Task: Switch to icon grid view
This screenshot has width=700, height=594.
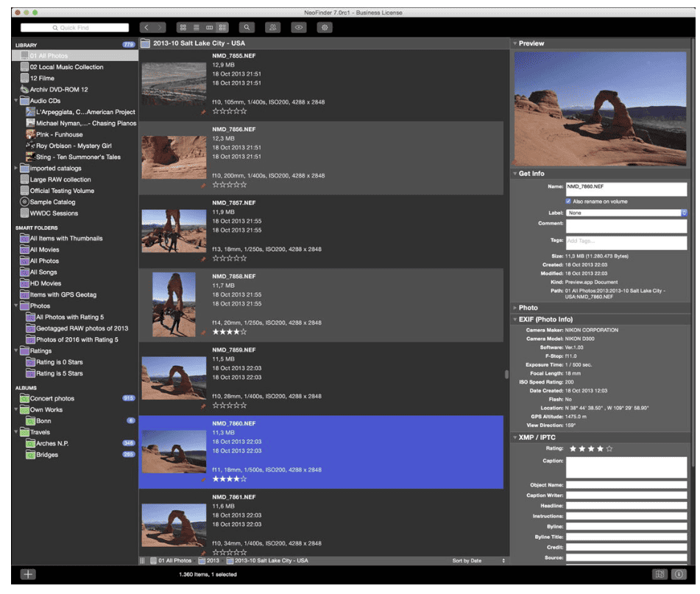Action: [x=183, y=28]
